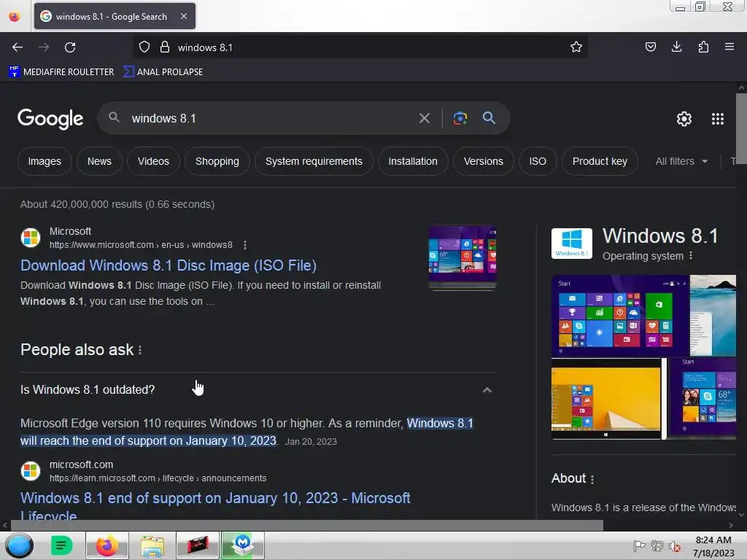Open the Firefox hamburger menu
The image size is (747, 560).
click(x=729, y=47)
